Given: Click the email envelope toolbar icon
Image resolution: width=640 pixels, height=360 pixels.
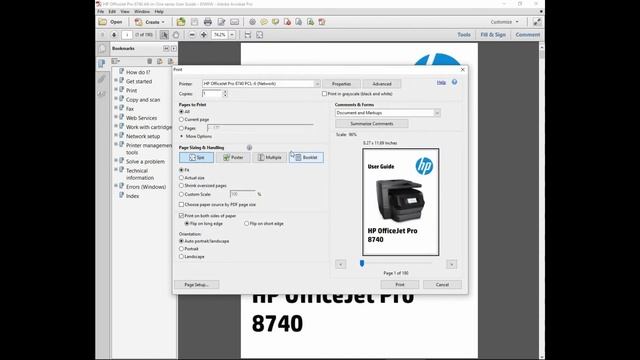Looking at the screenshot, I should tap(235, 22).
